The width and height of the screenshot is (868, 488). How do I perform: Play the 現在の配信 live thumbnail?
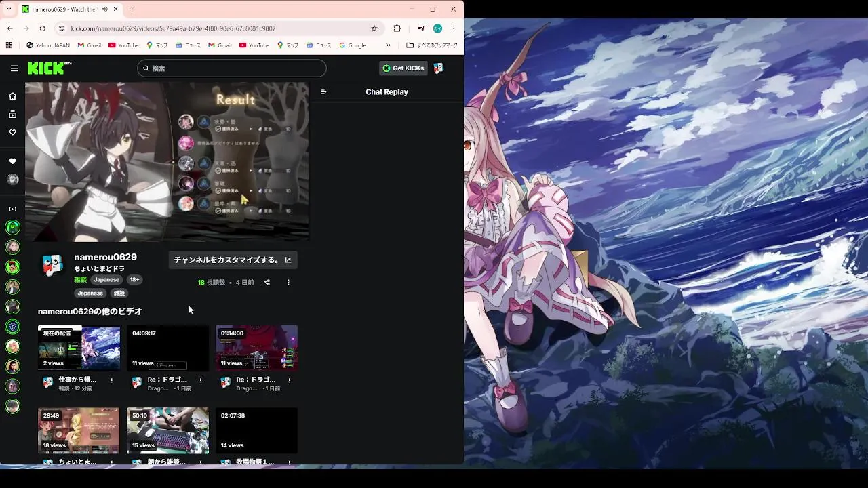tap(79, 348)
